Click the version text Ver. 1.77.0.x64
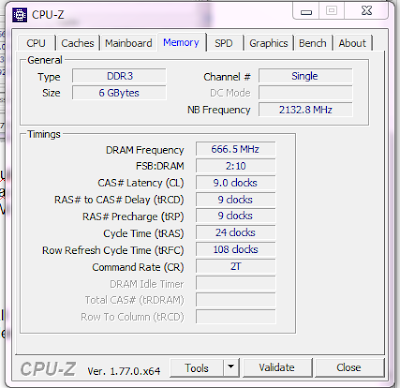This screenshot has width=400, height=388. tap(124, 371)
